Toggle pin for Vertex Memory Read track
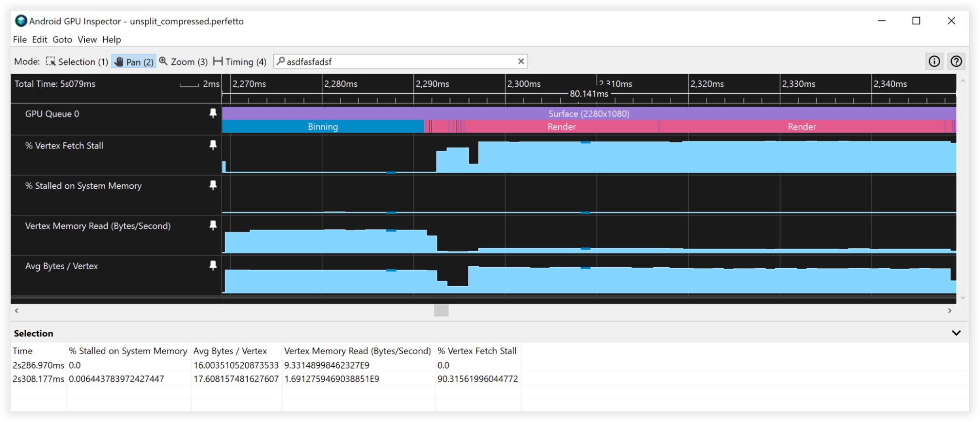Image resolution: width=980 pixels, height=422 pixels. (213, 225)
